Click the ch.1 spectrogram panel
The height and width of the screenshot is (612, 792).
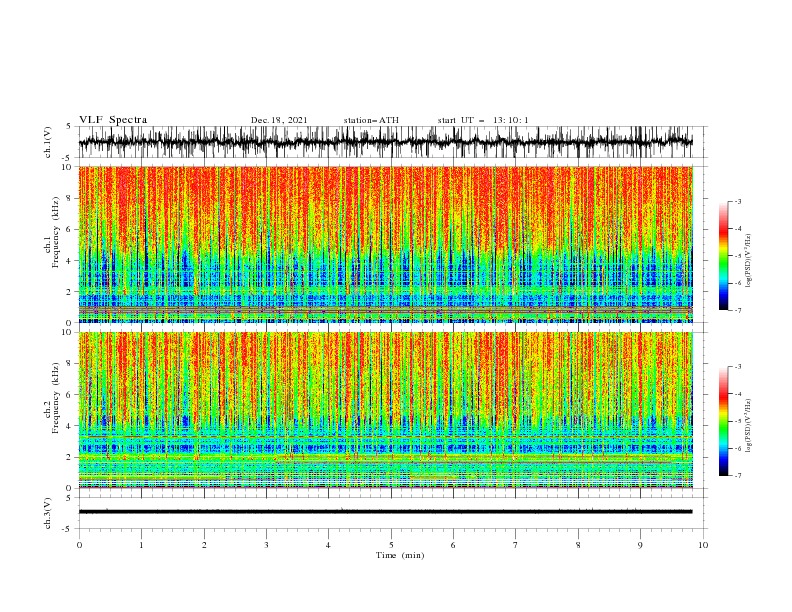(x=385, y=244)
